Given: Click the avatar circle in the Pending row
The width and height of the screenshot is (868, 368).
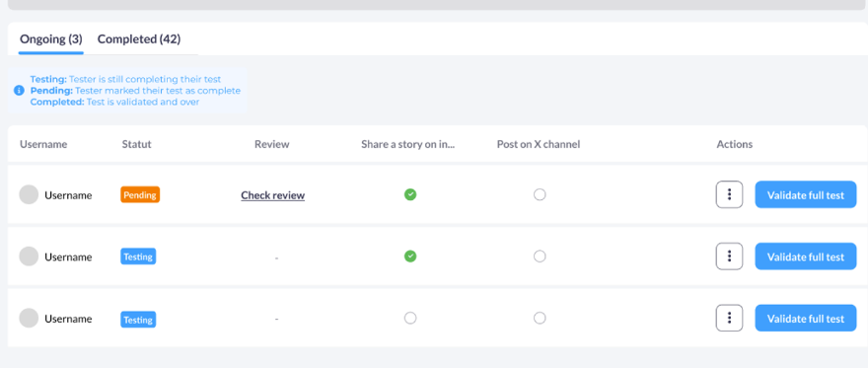Looking at the screenshot, I should [29, 194].
